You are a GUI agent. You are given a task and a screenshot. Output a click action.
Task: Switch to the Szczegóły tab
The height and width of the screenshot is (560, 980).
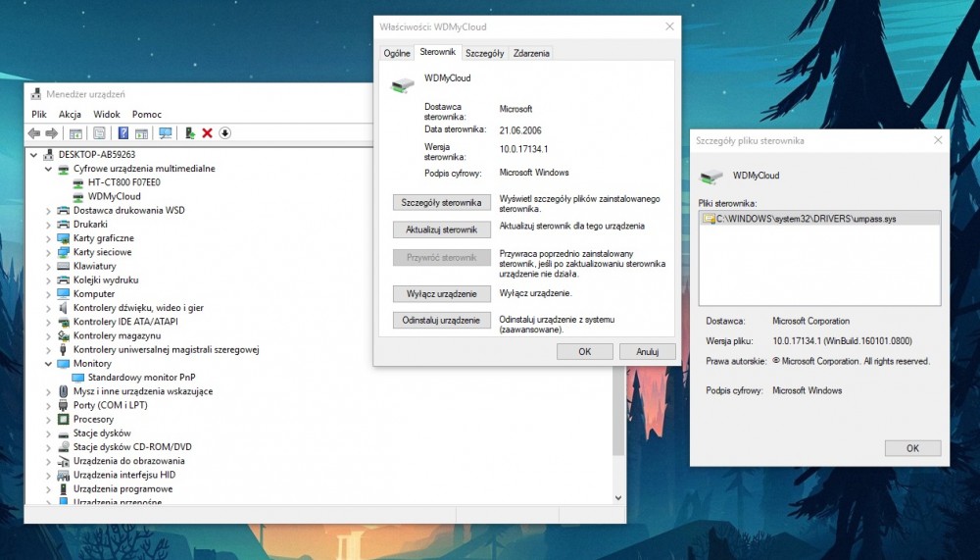(484, 53)
